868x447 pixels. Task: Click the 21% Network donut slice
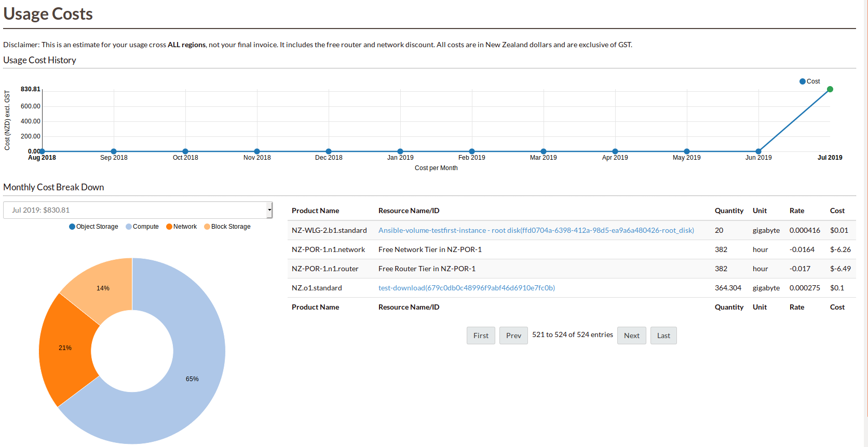[x=65, y=348]
